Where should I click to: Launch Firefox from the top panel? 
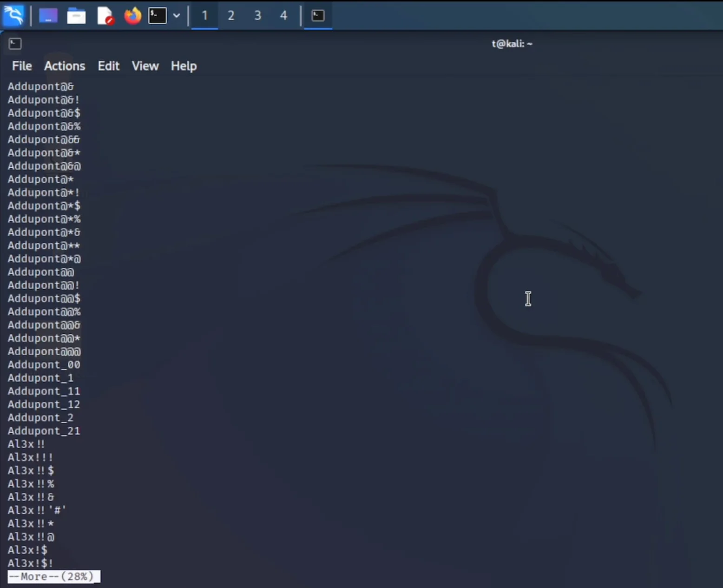(132, 15)
